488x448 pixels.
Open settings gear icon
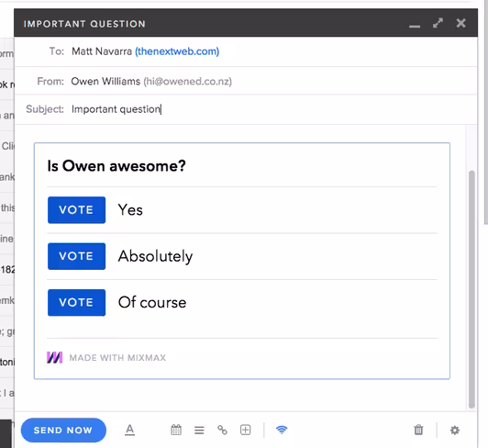(455, 431)
